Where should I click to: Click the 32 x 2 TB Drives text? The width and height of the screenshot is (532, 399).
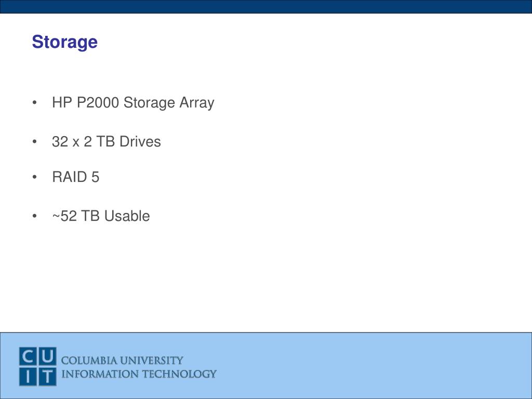106,142
